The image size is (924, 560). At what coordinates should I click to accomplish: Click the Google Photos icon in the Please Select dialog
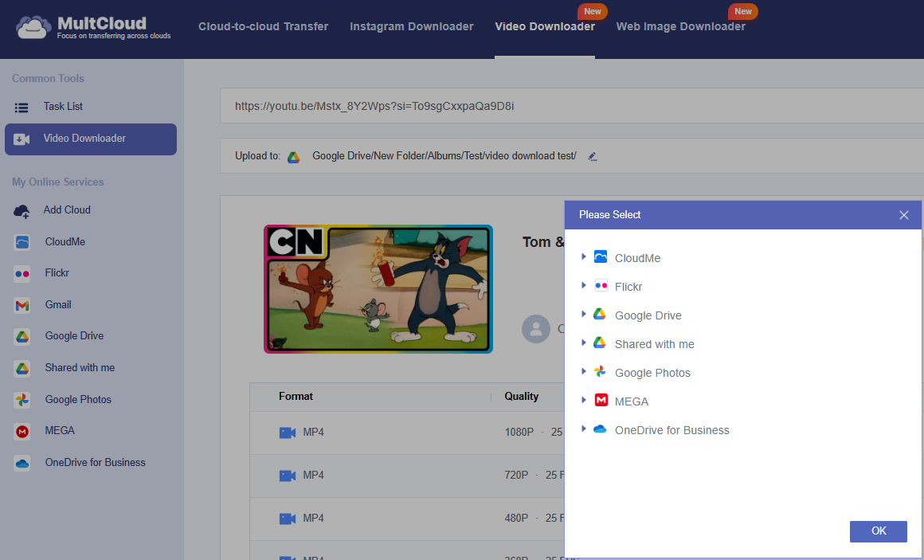pos(600,371)
